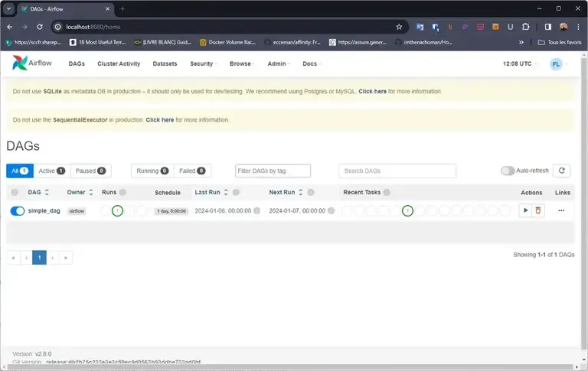
Task: Click here link in SequentialExecutor warning
Action: [160, 119]
